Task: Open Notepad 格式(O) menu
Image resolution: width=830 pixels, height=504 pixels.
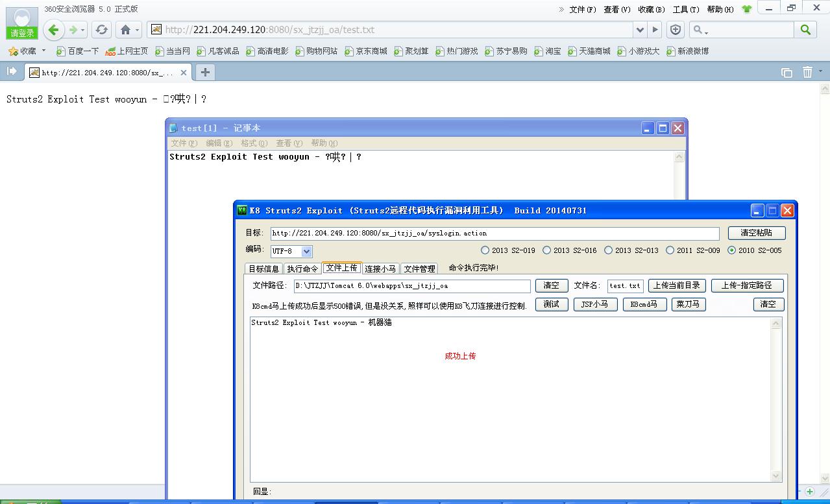Action: click(254, 143)
